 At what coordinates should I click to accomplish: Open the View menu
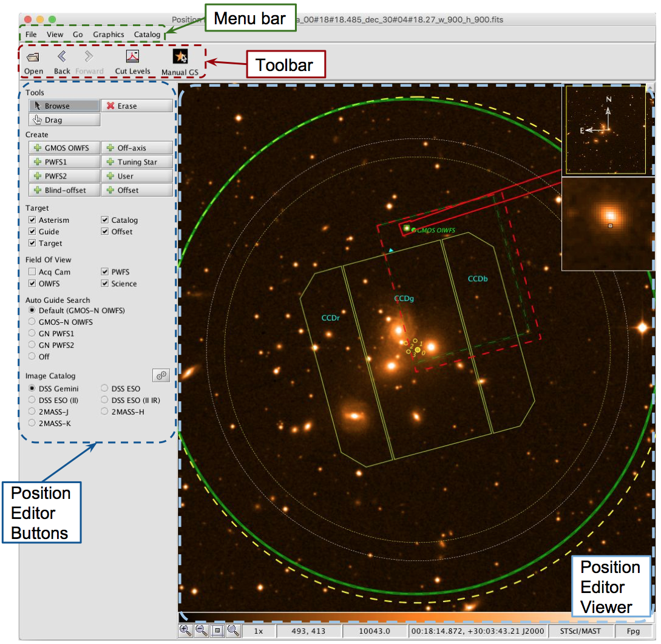[55, 35]
